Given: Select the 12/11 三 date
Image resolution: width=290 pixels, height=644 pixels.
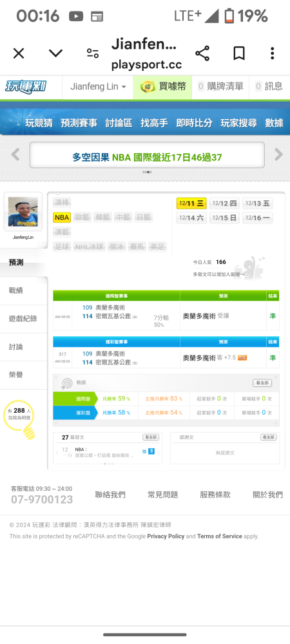Looking at the screenshot, I should click(x=191, y=204).
